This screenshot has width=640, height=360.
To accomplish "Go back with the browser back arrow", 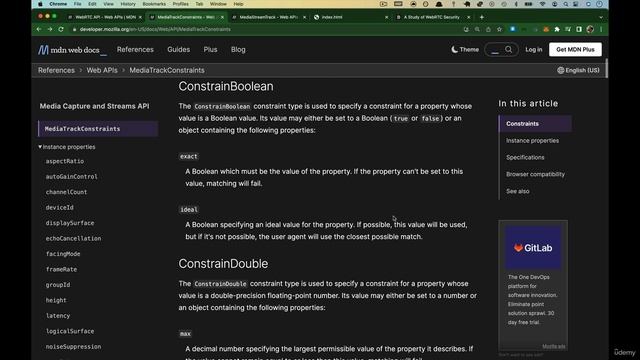I will pyautogui.click(x=39, y=29).
